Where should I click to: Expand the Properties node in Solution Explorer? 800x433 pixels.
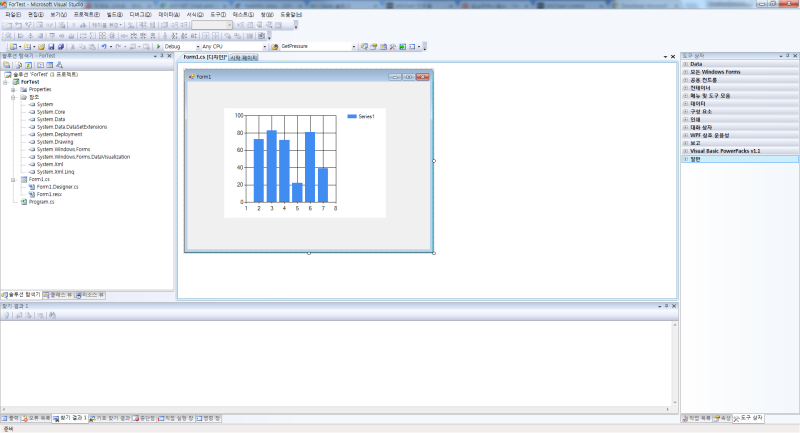13,89
